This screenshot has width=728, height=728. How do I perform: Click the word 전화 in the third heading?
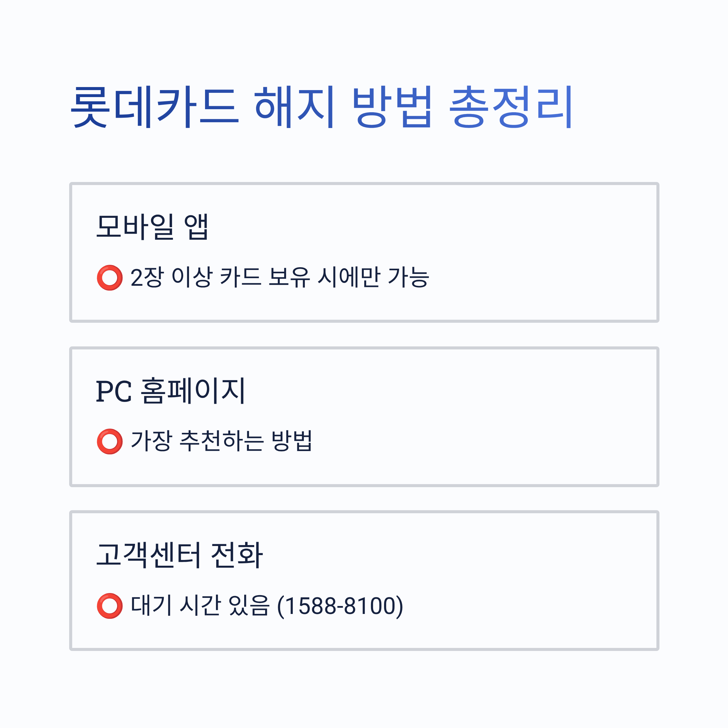pyautogui.click(x=237, y=555)
